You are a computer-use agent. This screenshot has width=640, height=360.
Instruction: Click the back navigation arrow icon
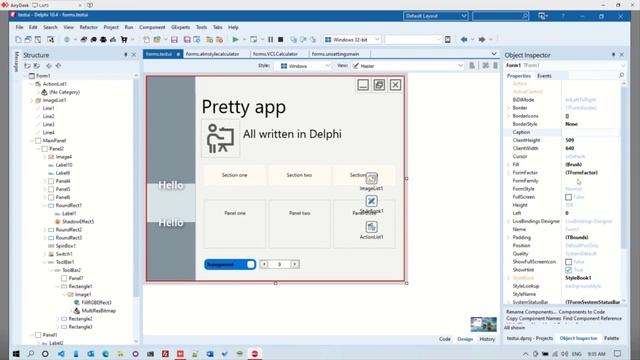click(x=464, y=40)
